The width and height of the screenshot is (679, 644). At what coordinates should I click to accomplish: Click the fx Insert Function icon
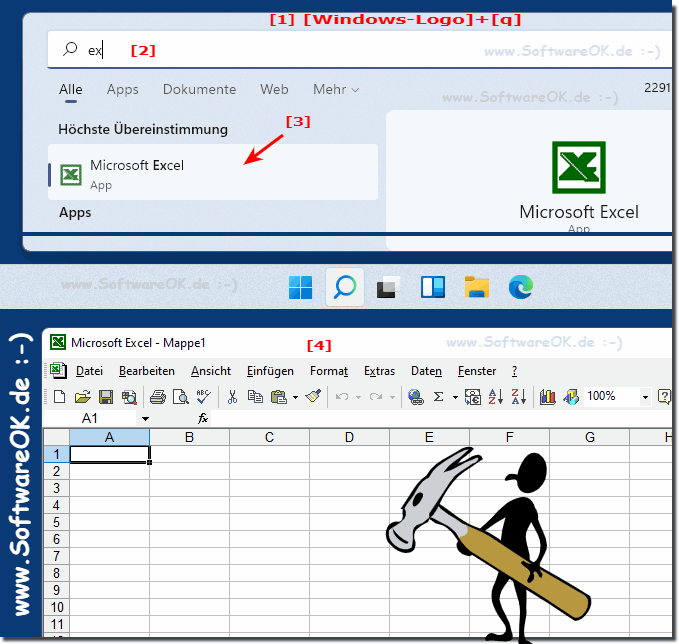coord(203,418)
